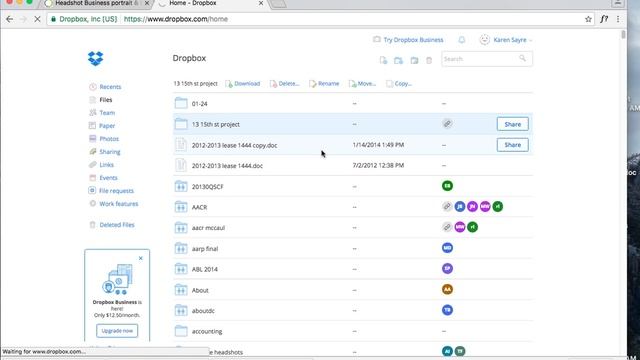Open the Recents sidebar link
This screenshot has width=640, height=360.
click(x=110, y=87)
